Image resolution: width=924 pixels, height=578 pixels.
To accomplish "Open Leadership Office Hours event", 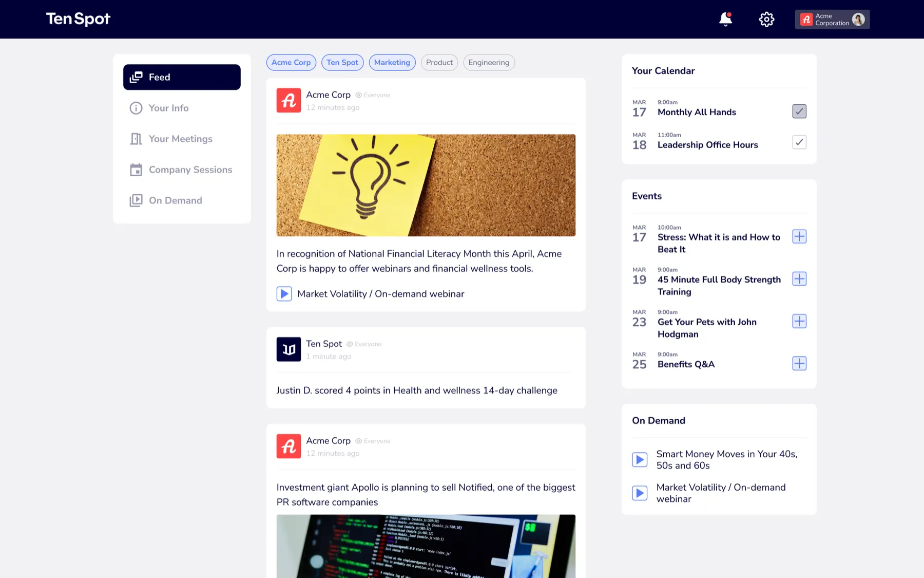I will 707,145.
